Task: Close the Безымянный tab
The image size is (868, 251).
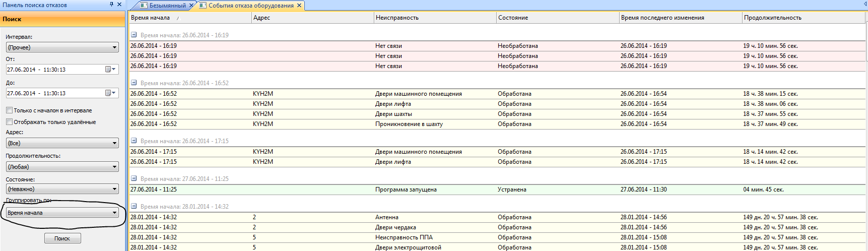Action: 191,6
